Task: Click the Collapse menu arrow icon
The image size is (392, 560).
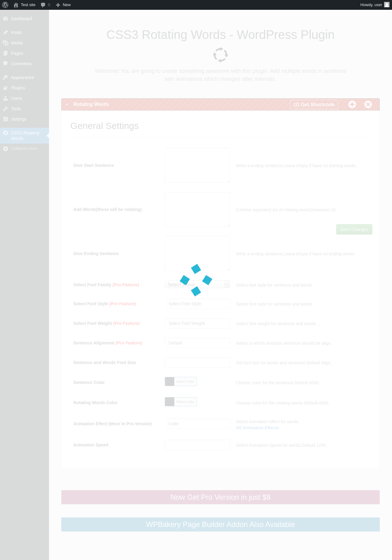Action: [6, 148]
